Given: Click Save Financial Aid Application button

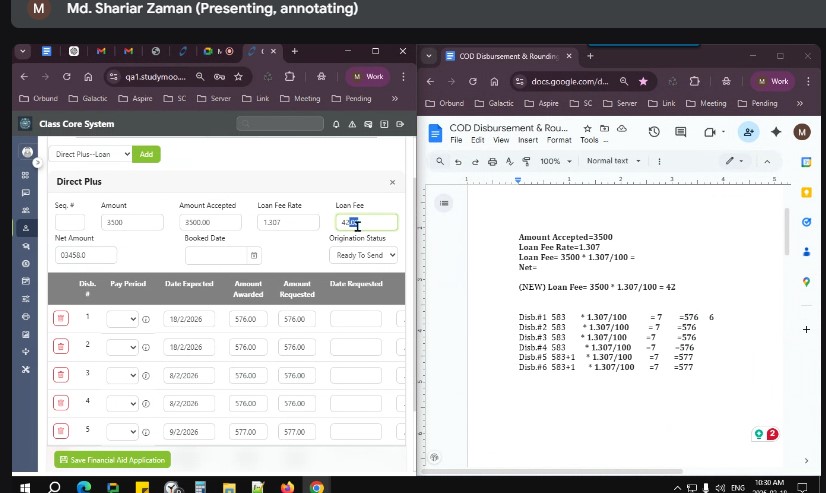Looking at the screenshot, I should pos(112,460).
